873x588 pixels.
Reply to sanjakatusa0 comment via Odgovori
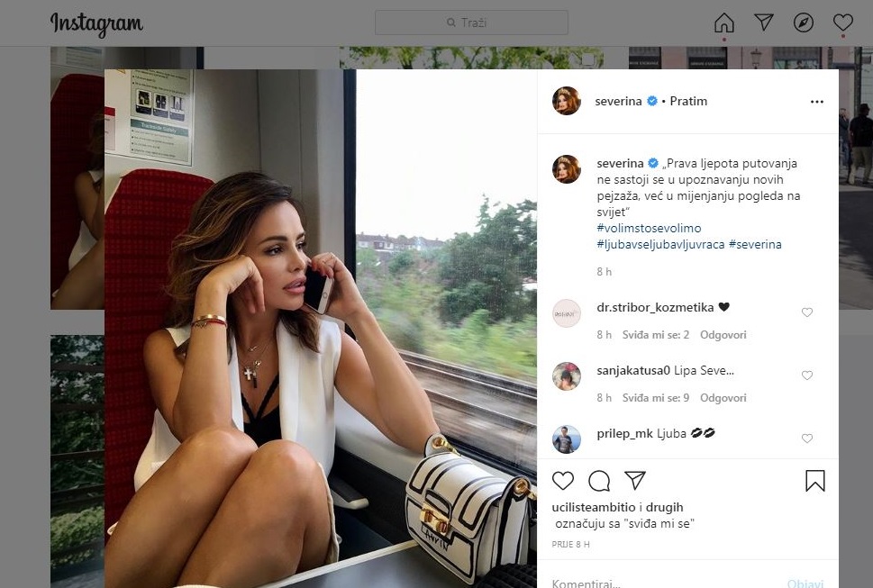723,398
